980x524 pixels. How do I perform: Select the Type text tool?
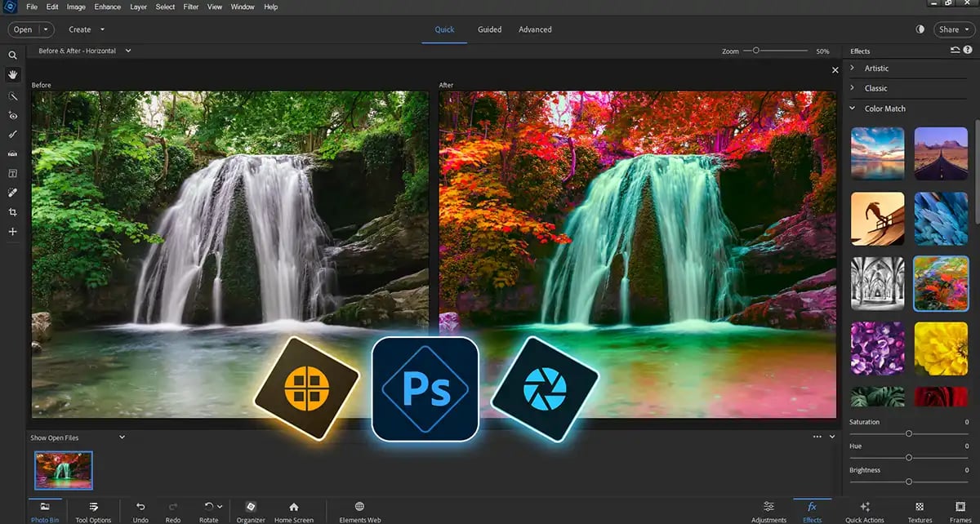pos(12,173)
